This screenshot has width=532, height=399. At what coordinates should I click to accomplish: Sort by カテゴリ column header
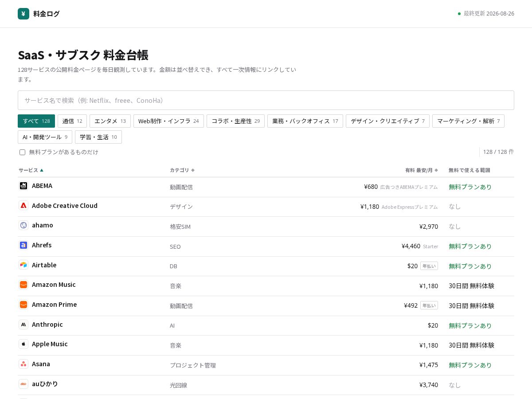click(182, 170)
